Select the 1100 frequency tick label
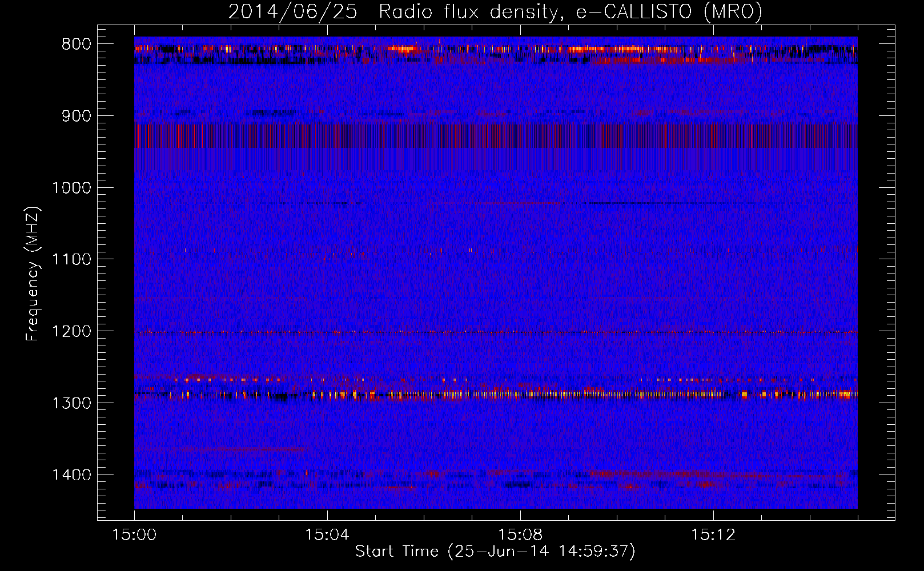Viewport: 924px width, 571px height. click(x=71, y=260)
